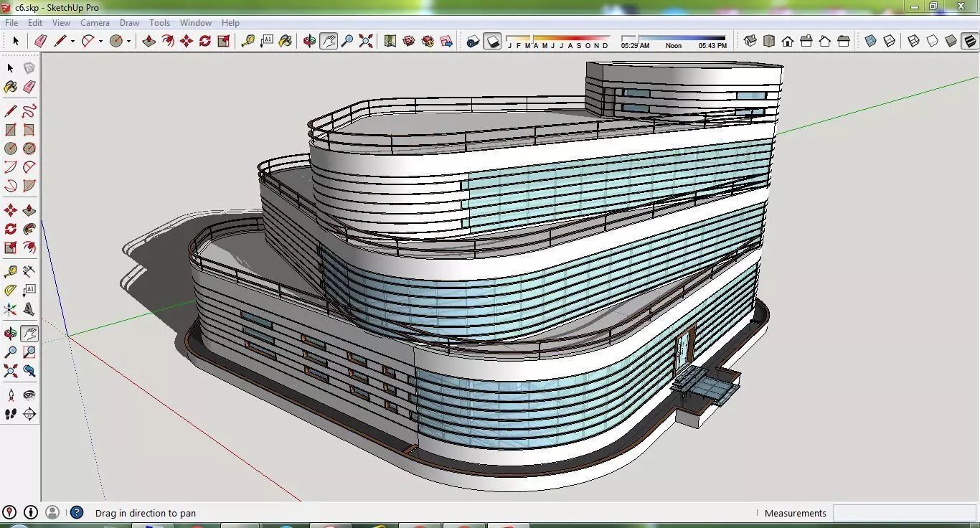
Task: Enable Shaded face style
Action: pos(951,41)
